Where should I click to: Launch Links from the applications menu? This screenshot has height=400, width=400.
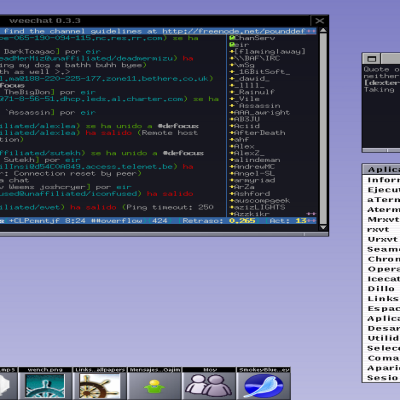(382, 299)
